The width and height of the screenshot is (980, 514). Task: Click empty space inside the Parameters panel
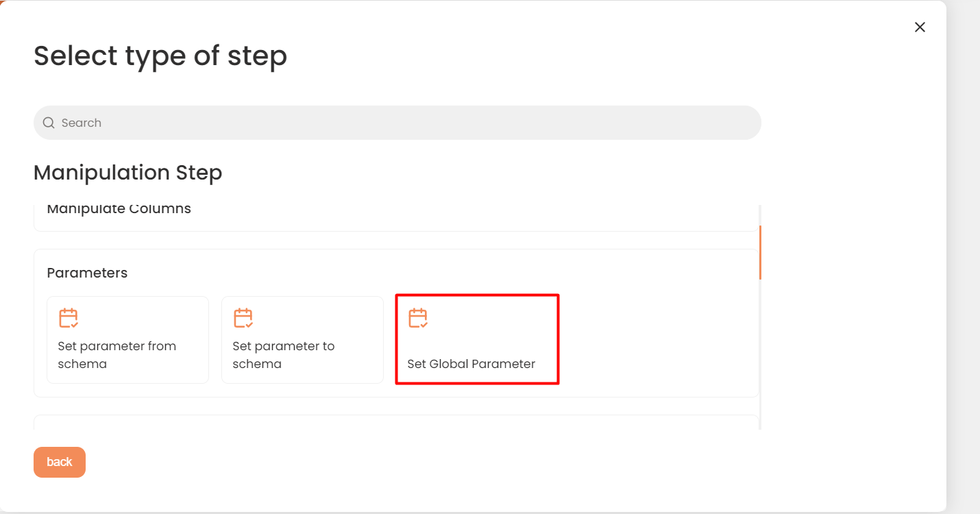click(x=658, y=339)
